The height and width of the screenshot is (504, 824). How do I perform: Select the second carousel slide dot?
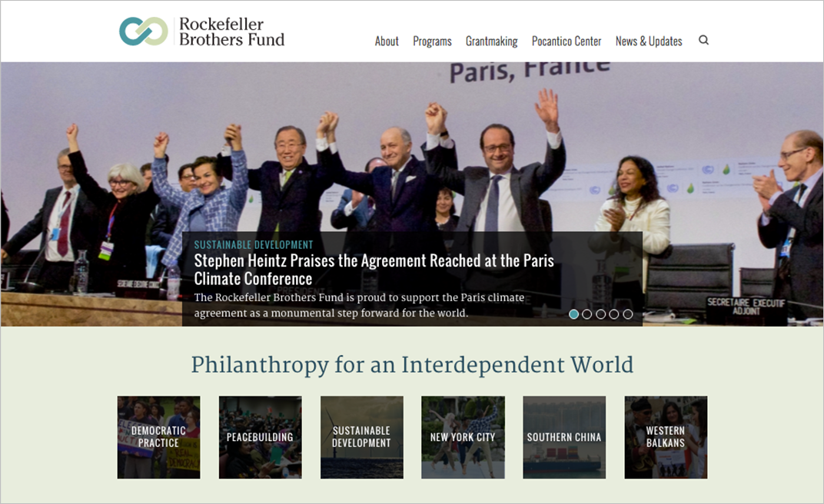click(587, 314)
